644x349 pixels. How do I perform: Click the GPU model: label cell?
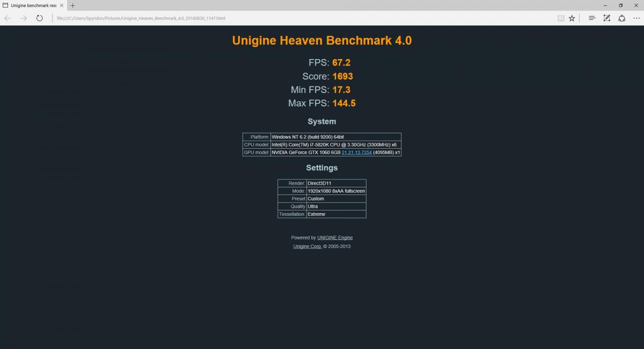pyautogui.click(x=257, y=152)
